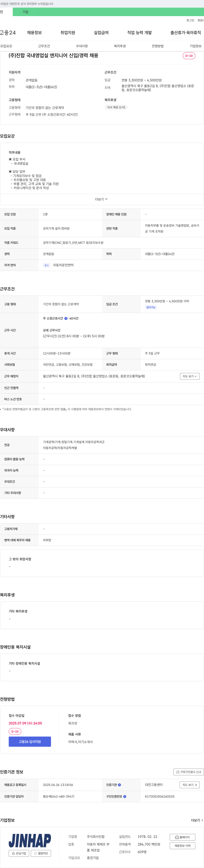Click the certification number K170052506260025

click(x=160, y=797)
